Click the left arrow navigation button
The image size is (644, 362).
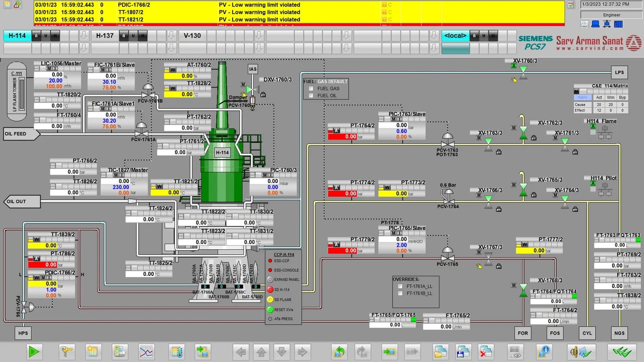click(x=241, y=352)
